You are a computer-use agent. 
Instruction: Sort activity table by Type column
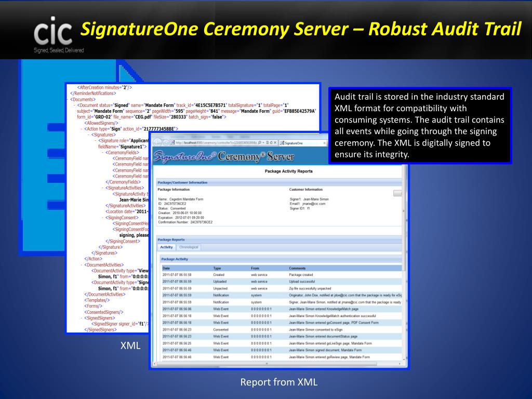click(x=217, y=269)
